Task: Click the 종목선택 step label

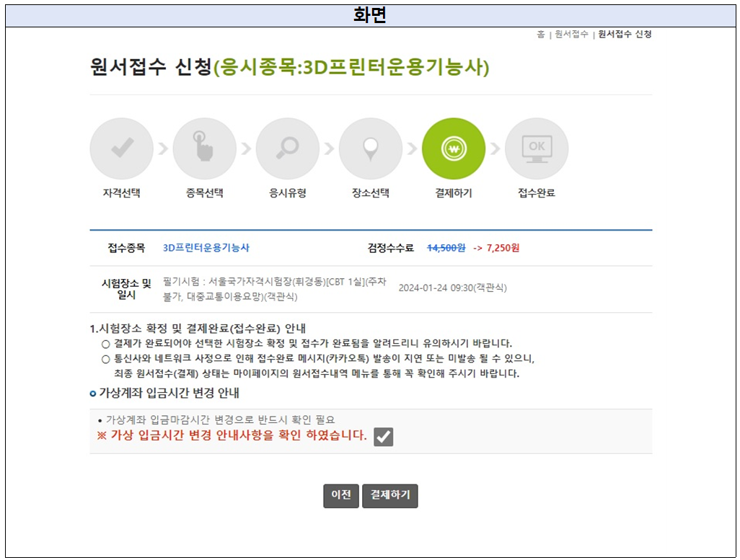Action: (205, 193)
